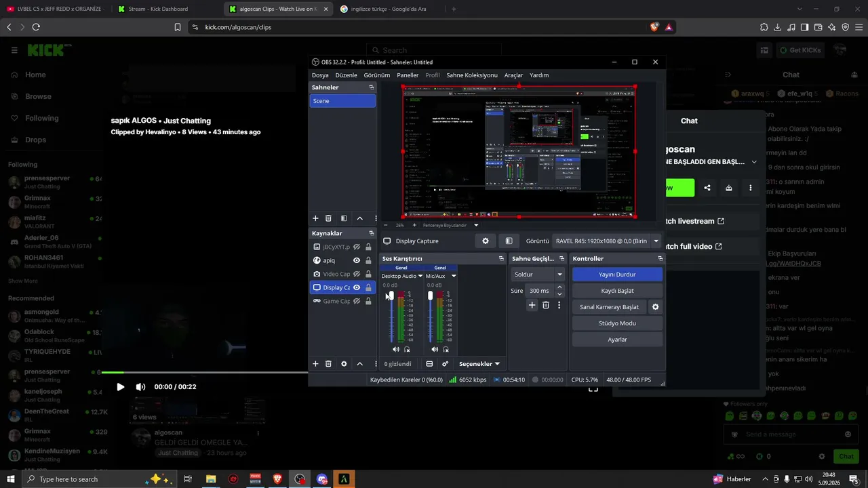Unlock the Display Capture source lock
The image size is (868, 488).
[x=368, y=287]
